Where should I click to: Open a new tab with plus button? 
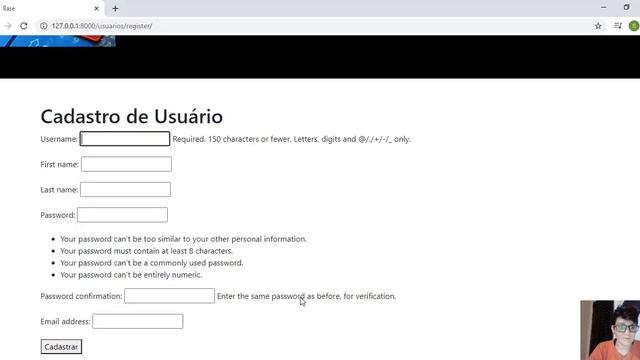click(x=115, y=8)
